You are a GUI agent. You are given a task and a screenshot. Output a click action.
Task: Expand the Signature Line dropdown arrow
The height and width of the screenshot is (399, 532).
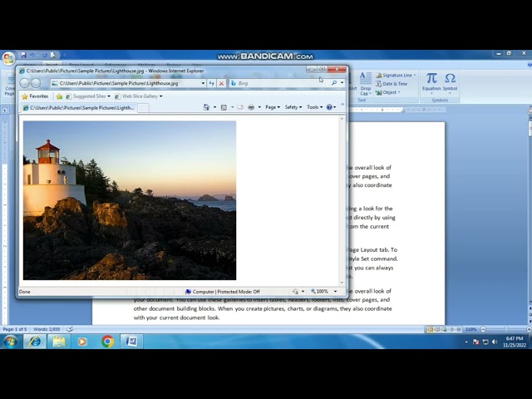415,76
